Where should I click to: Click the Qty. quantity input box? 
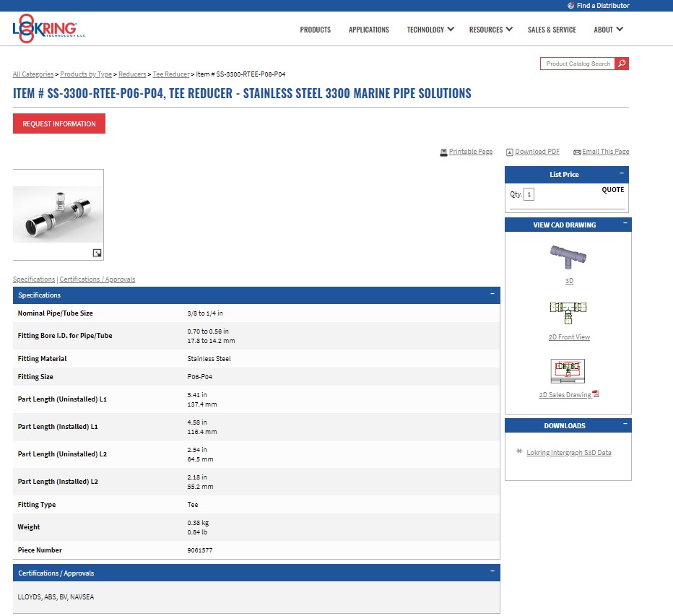click(529, 194)
